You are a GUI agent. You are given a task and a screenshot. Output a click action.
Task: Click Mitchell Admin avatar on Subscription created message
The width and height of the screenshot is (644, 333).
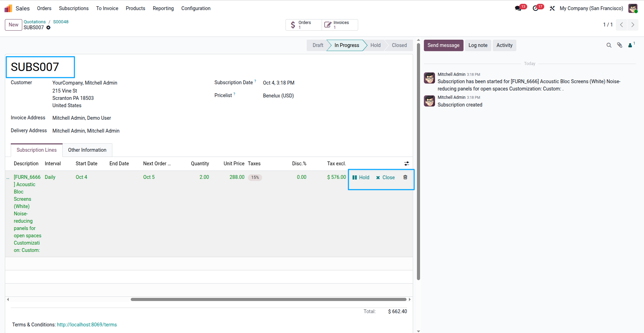[x=429, y=101]
